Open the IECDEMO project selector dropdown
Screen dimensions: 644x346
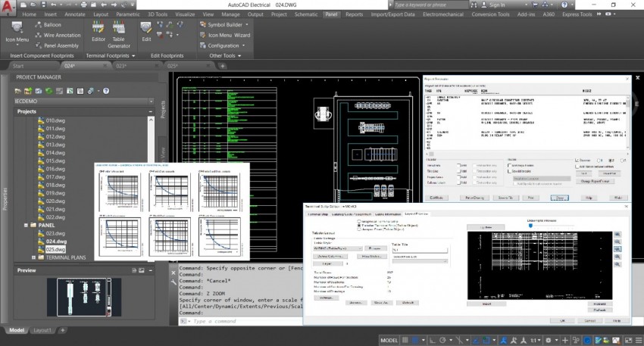151,101
